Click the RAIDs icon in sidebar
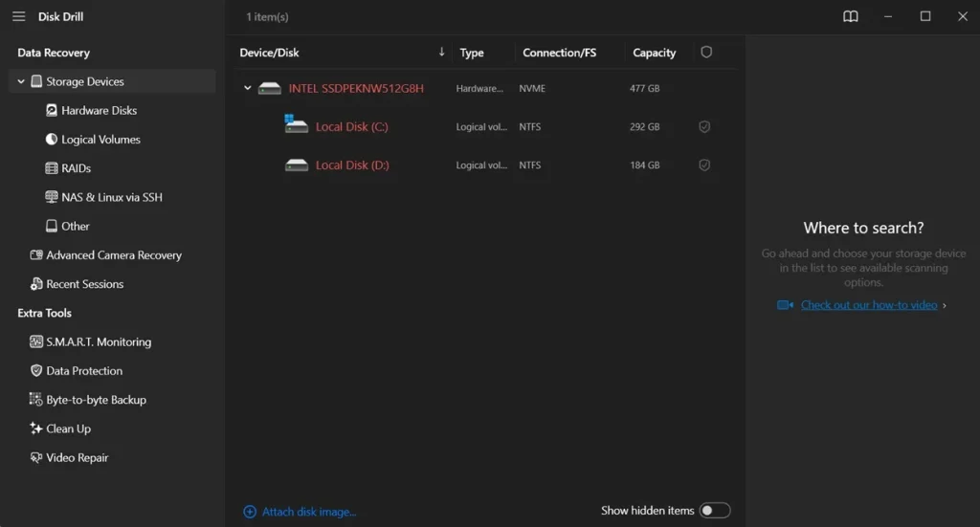The width and height of the screenshot is (980, 527). [x=52, y=168]
